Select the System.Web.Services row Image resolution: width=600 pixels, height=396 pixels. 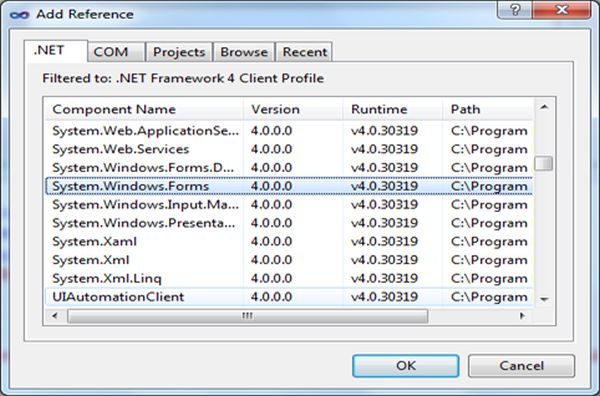click(289, 149)
